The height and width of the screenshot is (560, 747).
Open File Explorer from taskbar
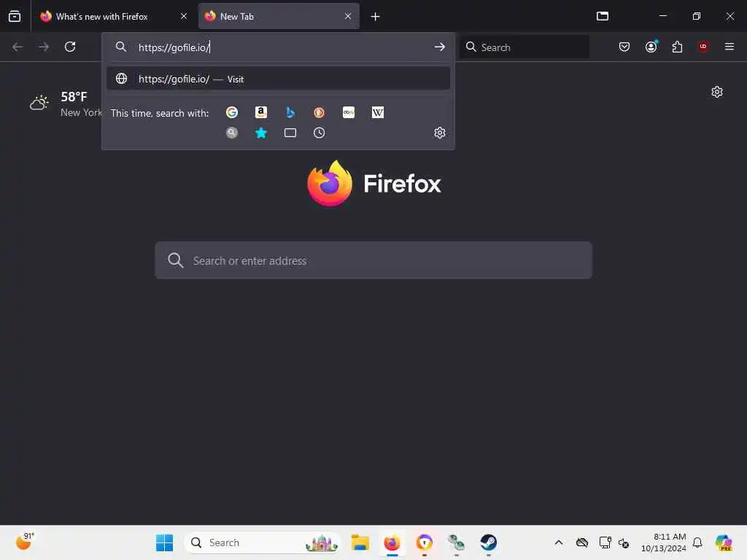tap(360, 542)
